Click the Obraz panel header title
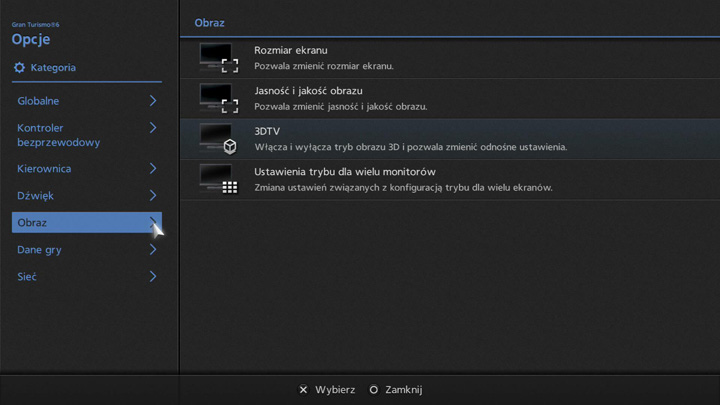 [x=209, y=22]
